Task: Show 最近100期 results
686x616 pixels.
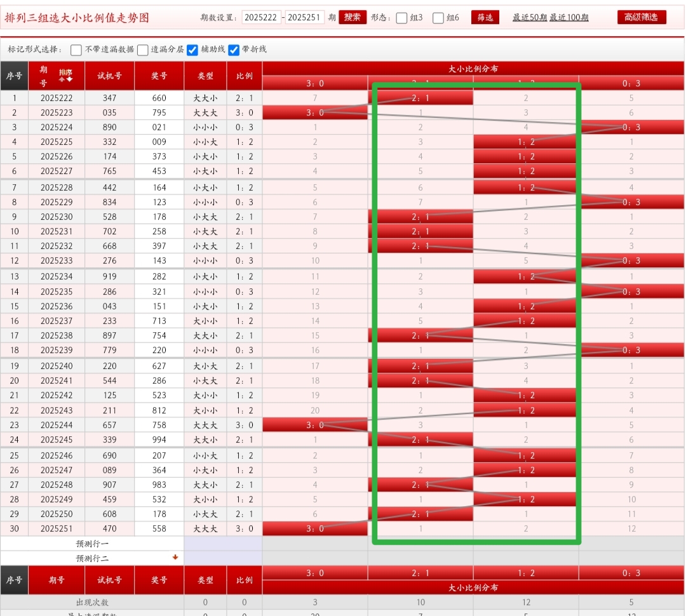Action: click(569, 17)
